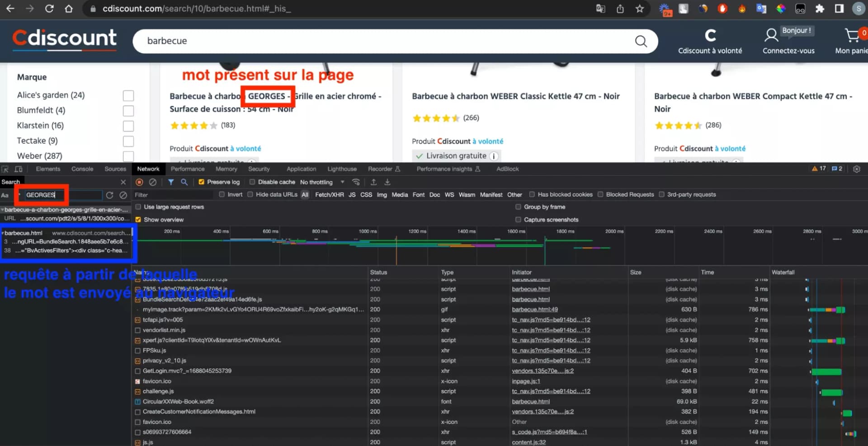Open DevTools settings gear
Viewport: 868px width, 446px height.
pyautogui.click(x=856, y=169)
